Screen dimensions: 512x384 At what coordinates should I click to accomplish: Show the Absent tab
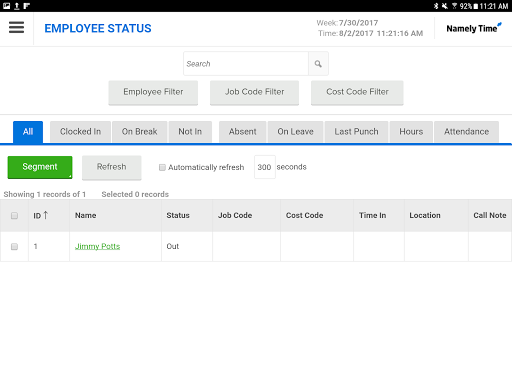(243, 132)
